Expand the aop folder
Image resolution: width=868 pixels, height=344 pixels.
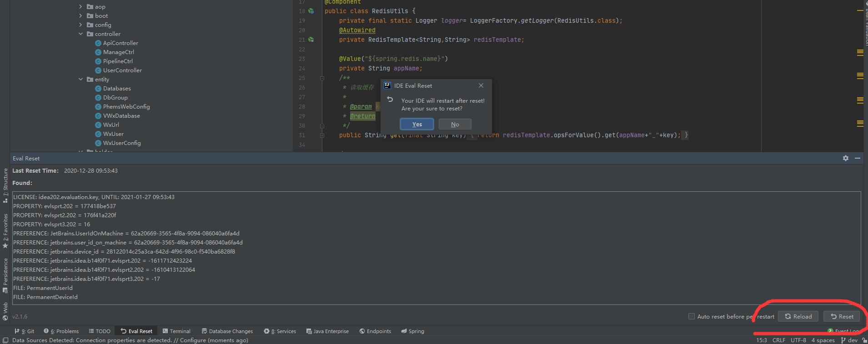(x=81, y=7)
